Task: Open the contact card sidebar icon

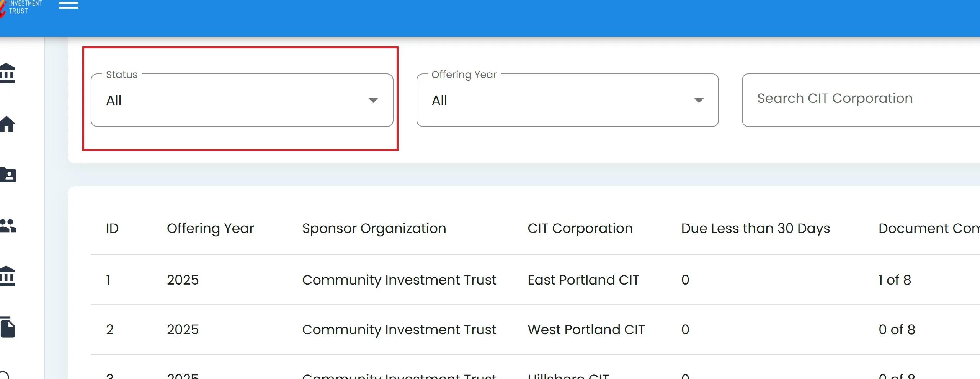Action: coord(8,175)
